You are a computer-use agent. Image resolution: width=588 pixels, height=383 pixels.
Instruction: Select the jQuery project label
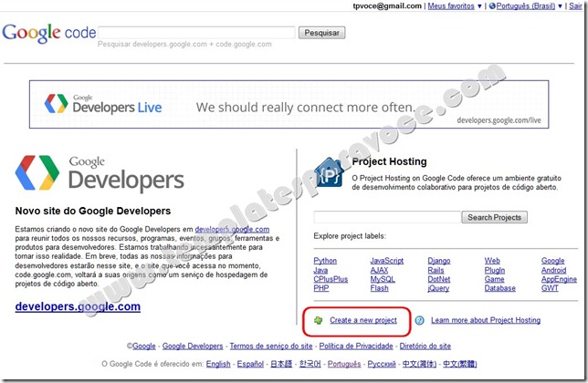tap(438, 288)
